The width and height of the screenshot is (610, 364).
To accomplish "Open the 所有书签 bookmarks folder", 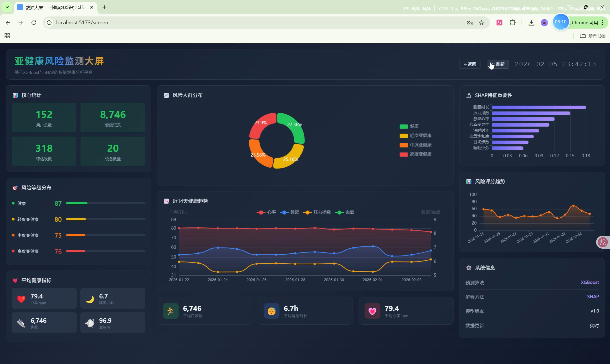I will click(x=593, y=36).
